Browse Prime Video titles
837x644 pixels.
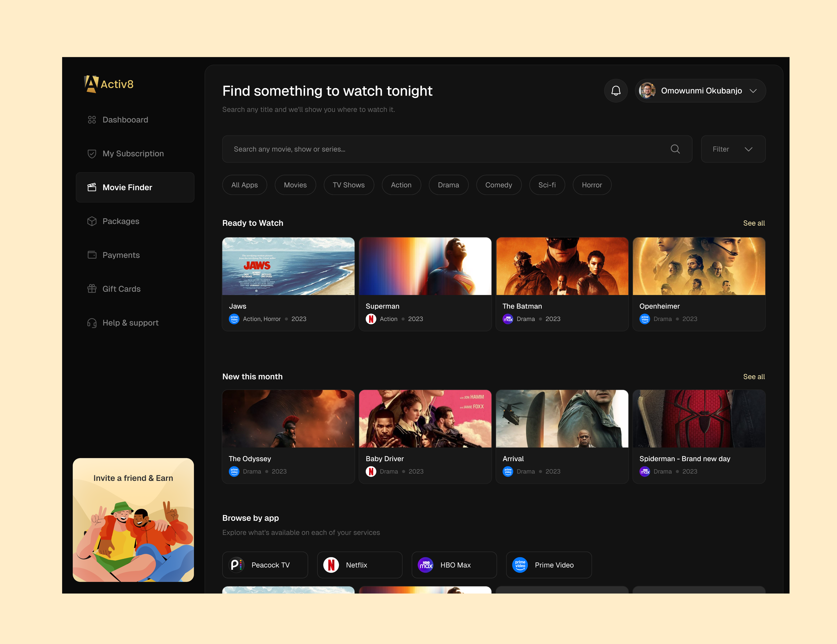pos(549,565)
